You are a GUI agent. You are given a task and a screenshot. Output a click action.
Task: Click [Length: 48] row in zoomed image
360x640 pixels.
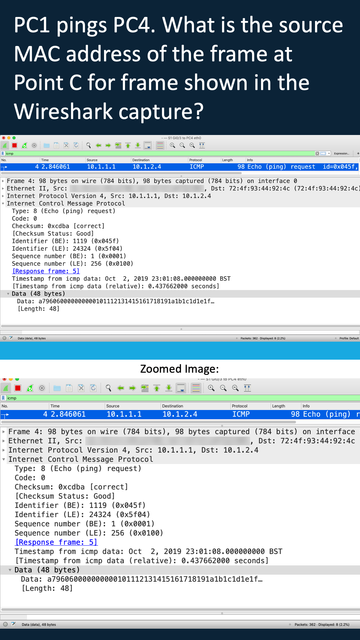pos(47,588)
